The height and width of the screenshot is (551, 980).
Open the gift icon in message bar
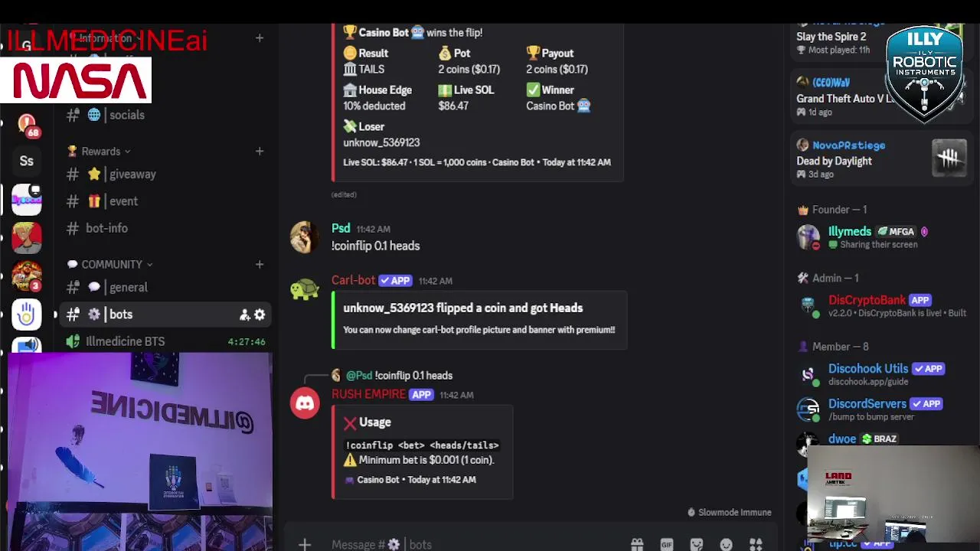click(637, 544)
